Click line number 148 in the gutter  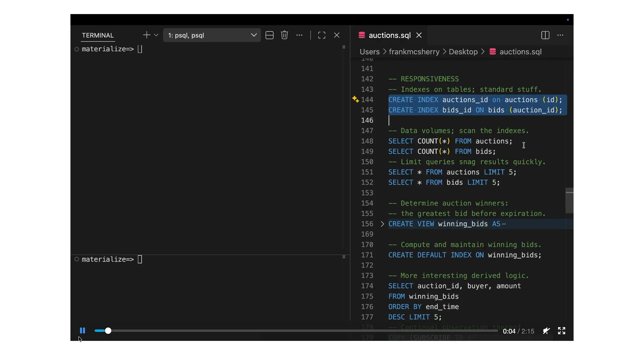[x=367, y=141]
